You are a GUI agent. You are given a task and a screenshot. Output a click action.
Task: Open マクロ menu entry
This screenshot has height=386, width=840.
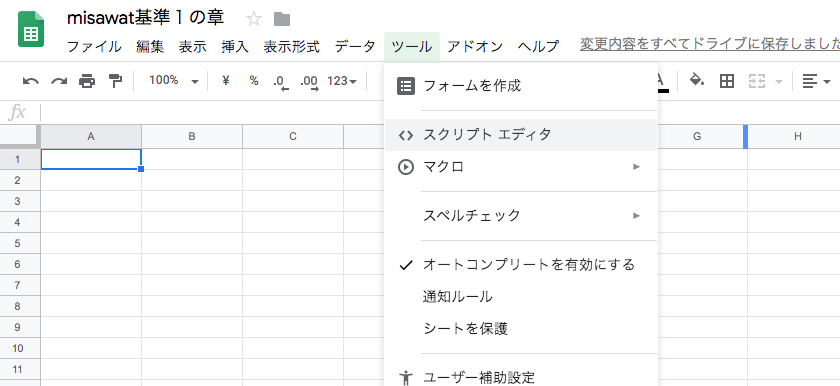521,168
